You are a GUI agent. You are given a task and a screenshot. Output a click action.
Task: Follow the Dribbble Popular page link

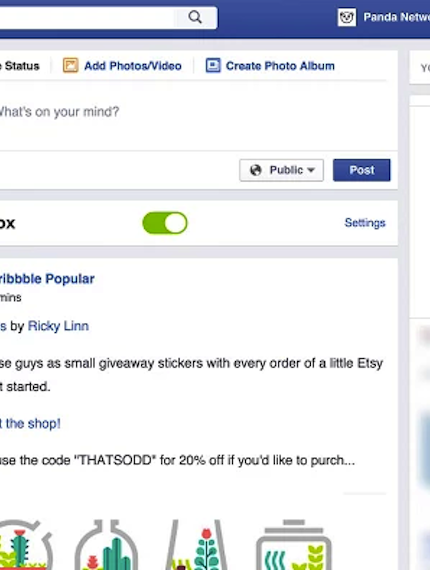(47, 279)
